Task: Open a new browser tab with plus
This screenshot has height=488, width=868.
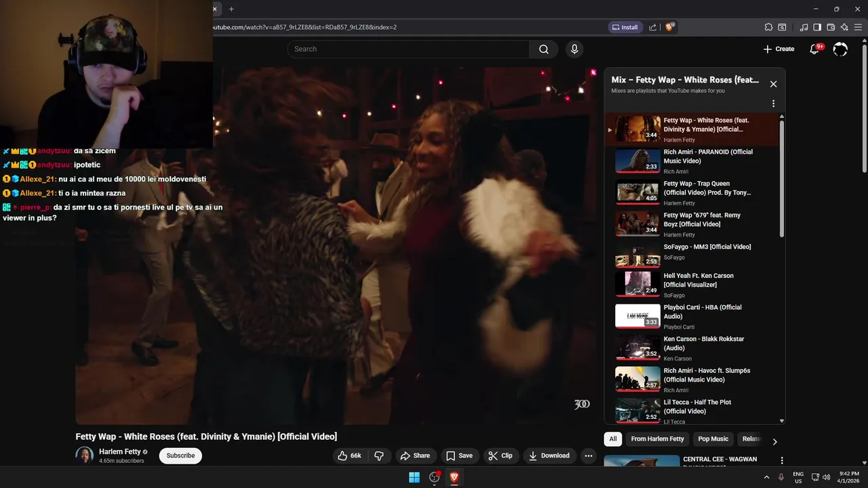Action: [231, 9]
